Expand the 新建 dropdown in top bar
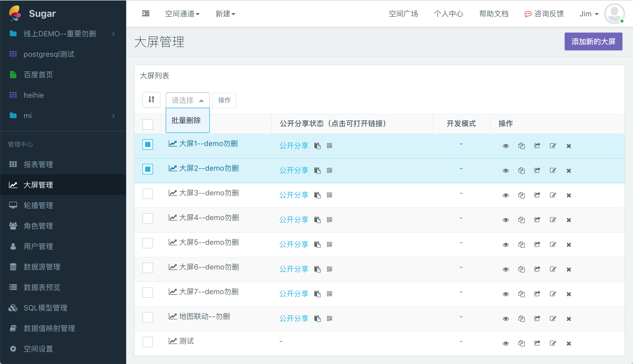 point(225,14)
